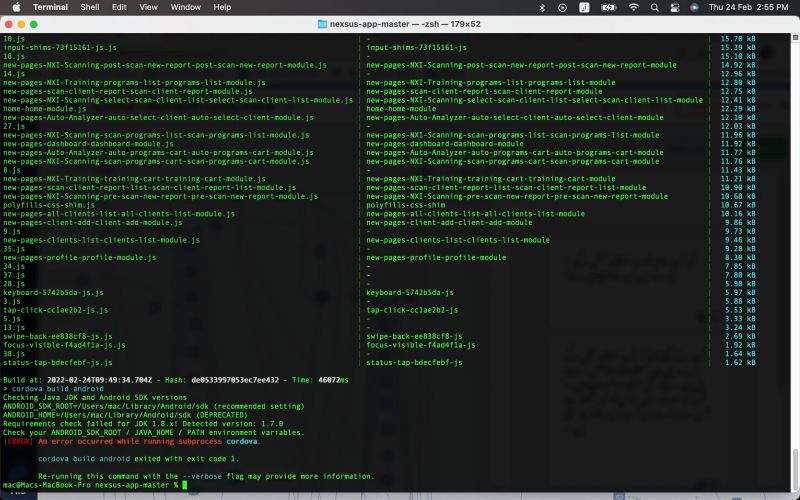Activate Siri from the menu bar

coord(694,7)
